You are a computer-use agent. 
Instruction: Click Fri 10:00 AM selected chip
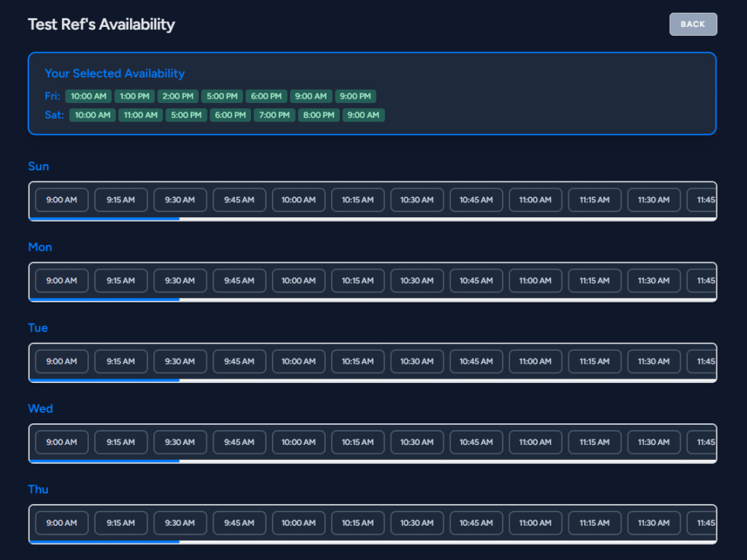pyautogui.click(x=89, y=96)
